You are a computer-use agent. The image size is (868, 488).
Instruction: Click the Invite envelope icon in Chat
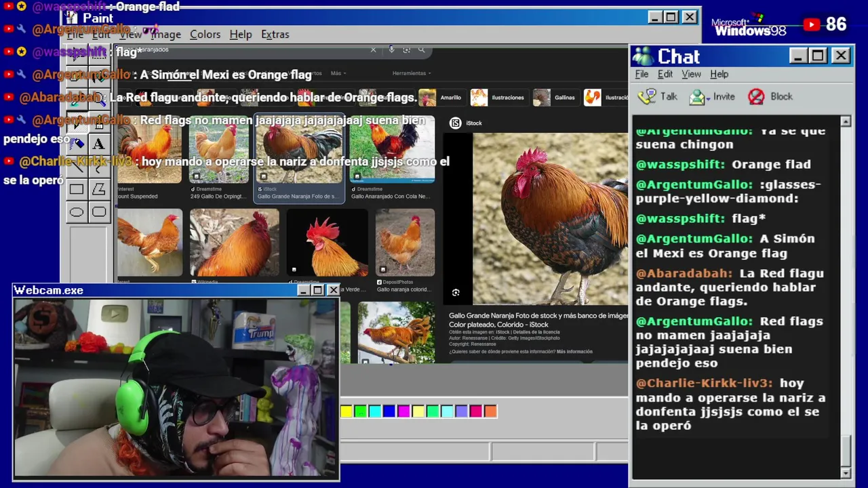pos(698,97)
